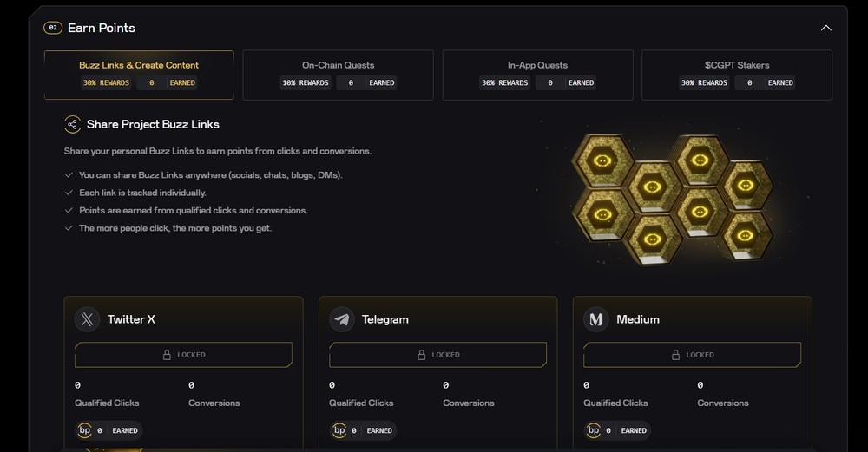Image resolution: width=868 pixels, height=452 pixels.
Task: Click the lock icon on Medium's Locked button
Action: 675,355
